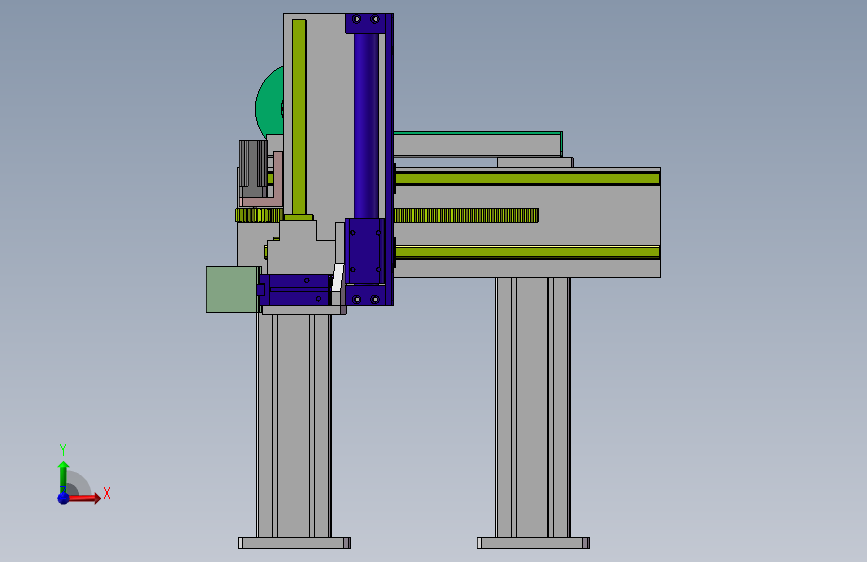867x562 pixels.
Task: Select the dark gray ribbed motor housing
Action: (x=253, y=168)
